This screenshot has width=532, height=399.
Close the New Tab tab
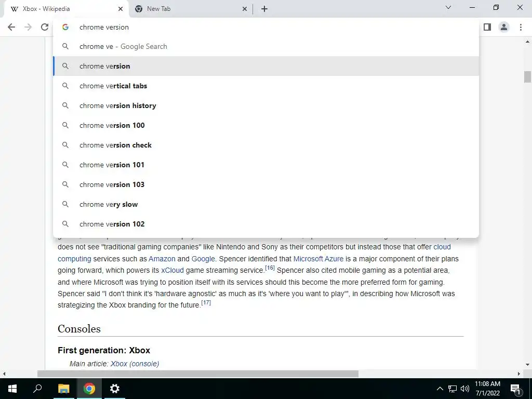pos(245,9)
